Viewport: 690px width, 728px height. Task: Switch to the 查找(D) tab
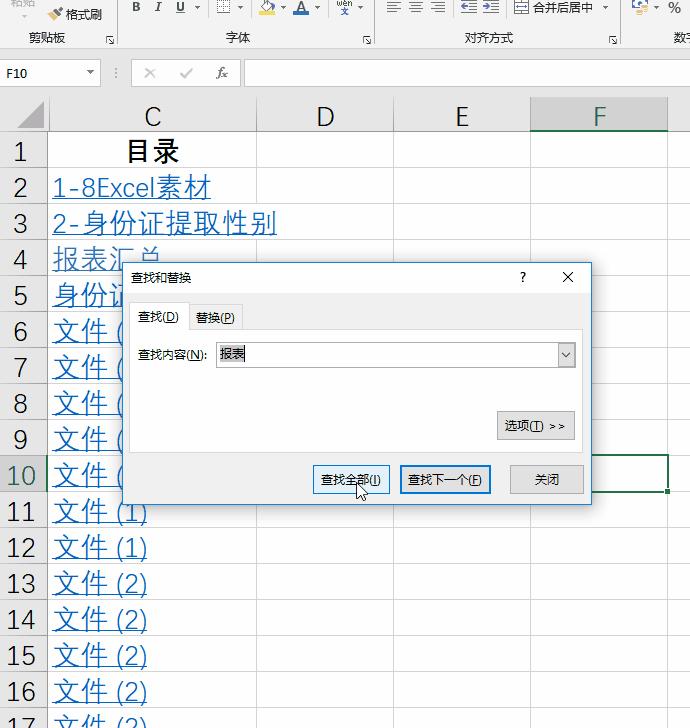[159, 317]
